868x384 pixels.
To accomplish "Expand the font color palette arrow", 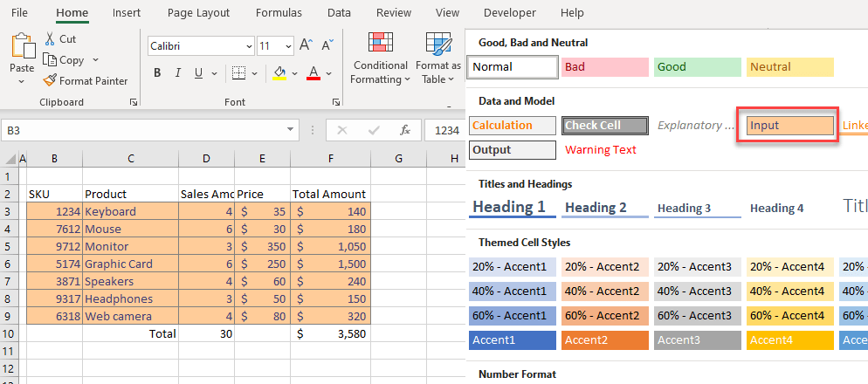I will coord(329,73).
